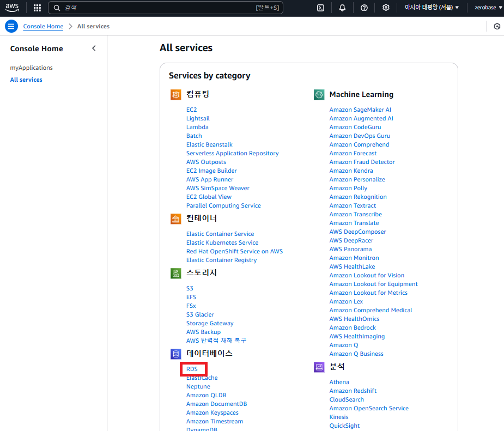Open the help question mark icon
Viewport: 504px width, 431px height.
tap(364, 8)
